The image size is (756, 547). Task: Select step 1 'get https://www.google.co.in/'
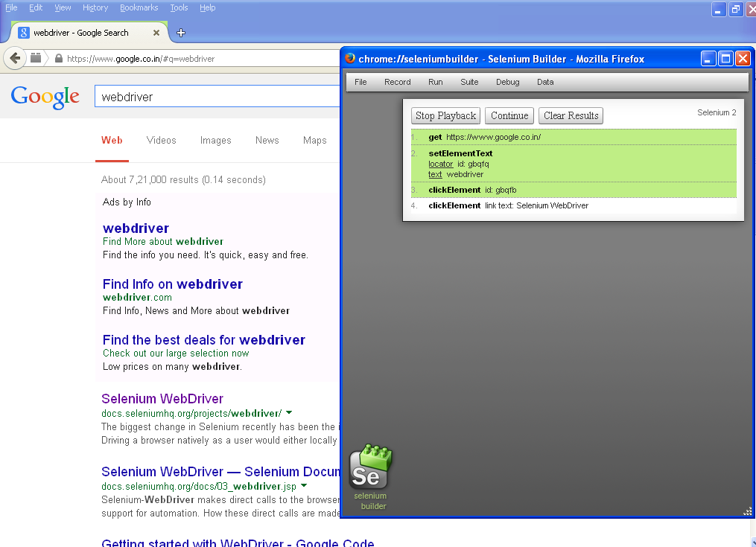(x=574, y=137)
